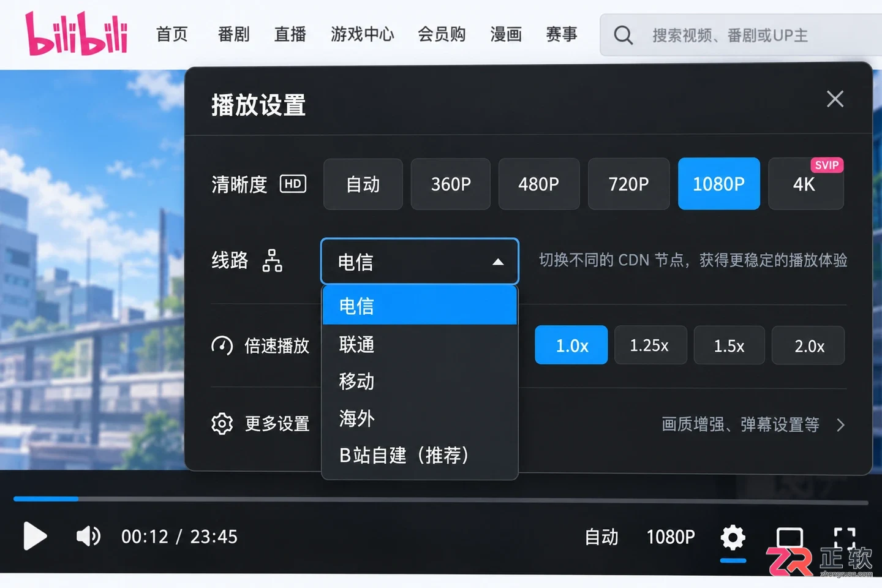Select 自动 quality option

pyautogui.click(x=363, y=184)
